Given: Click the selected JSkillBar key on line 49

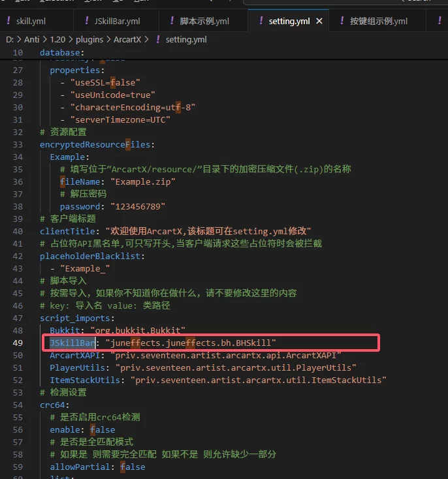Looking at the screenshot, I should tap(72, 343).
